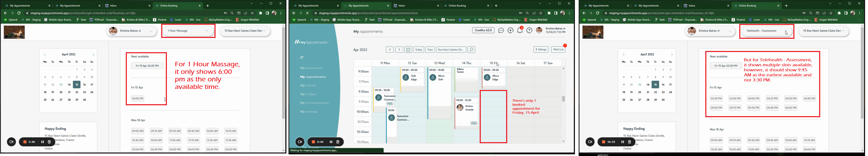Click the weekly calendar vertical scrollbar thumb
This screenshot has width=868, height=156.
coord(563,99)
